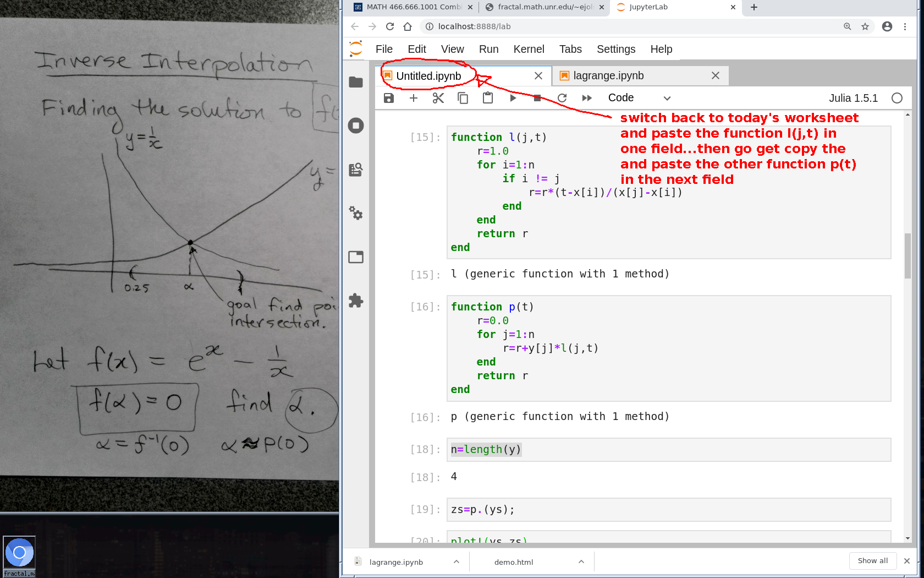
Task: Insert a new cell below with plus icon
Action: [414, 98]
